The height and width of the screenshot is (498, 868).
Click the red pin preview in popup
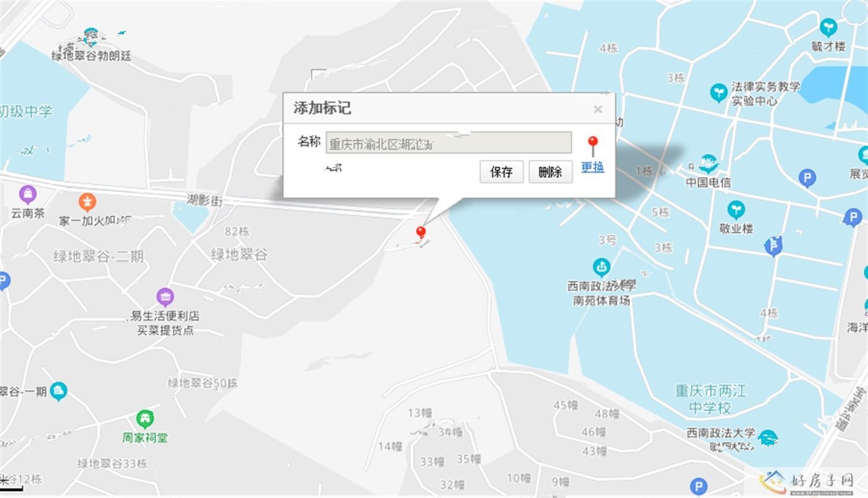pos(593,146)
